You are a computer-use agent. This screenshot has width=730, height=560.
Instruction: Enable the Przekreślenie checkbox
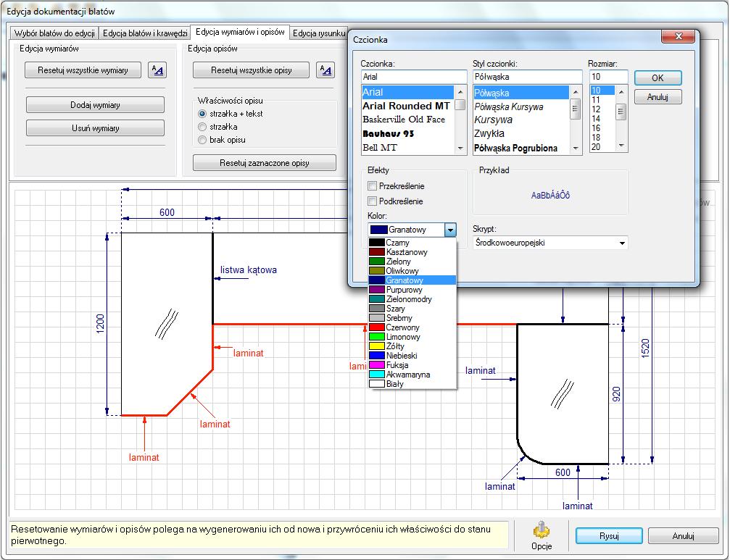coord(372,186)
